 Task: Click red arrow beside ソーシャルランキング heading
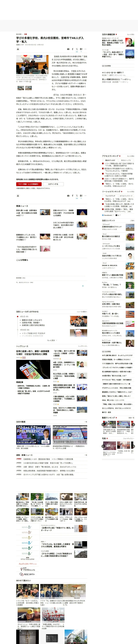click(121, 191)
